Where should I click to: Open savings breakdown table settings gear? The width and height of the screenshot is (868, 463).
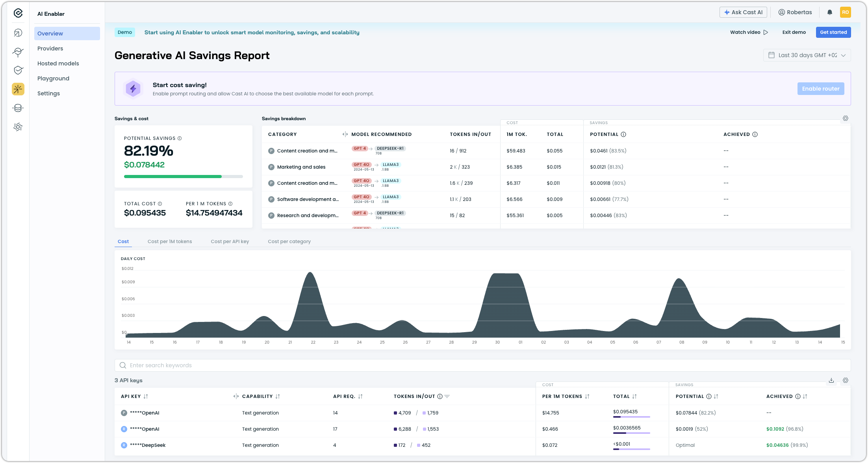pyautogui.click(x=846, y=118)
